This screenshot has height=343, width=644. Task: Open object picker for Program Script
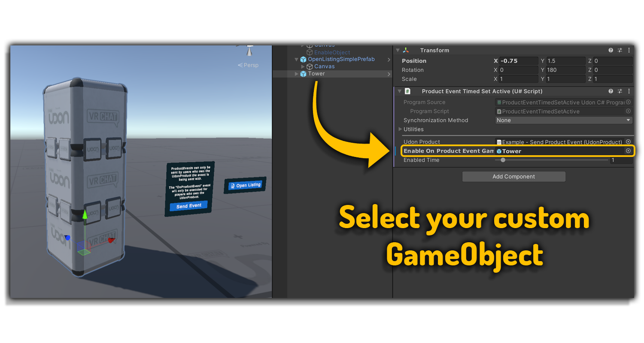(x=629, y=111)
